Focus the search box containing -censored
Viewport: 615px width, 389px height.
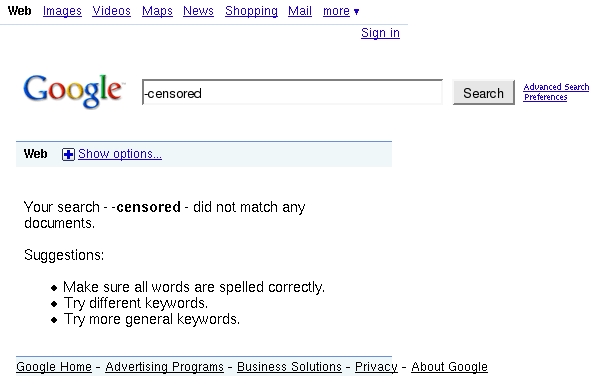tap(293, 93)
